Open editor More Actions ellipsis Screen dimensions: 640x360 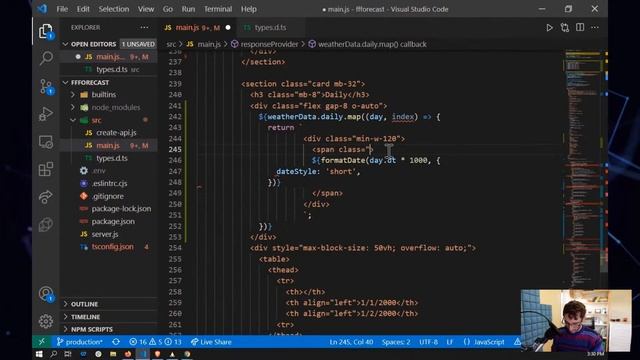(x=595, y=28)
